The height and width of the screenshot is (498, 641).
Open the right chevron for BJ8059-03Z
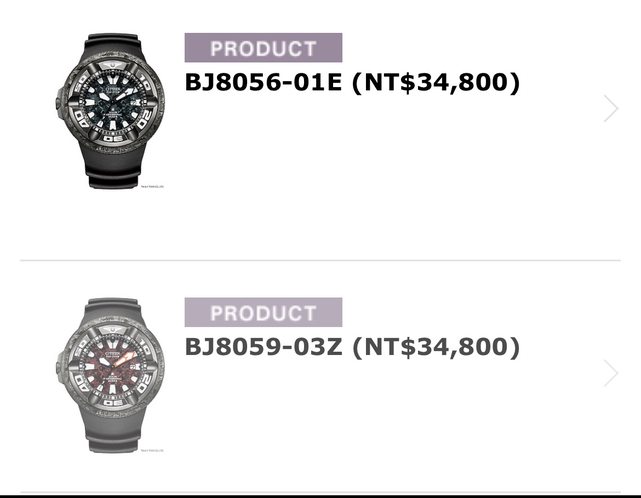point(610,373)
